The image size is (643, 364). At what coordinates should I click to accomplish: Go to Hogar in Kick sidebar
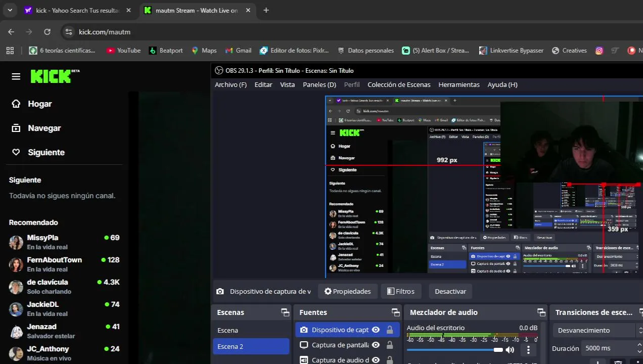[32, 104]
